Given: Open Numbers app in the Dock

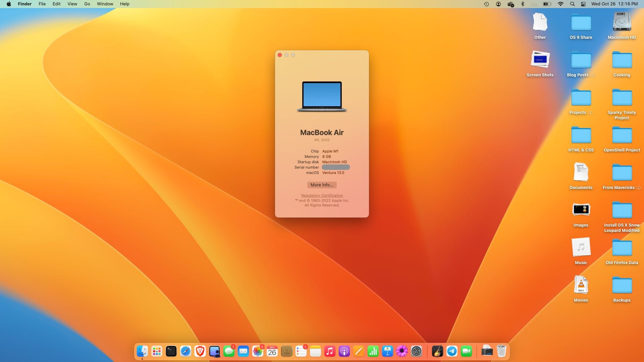Looking at the screenshot, I should pos(373,351).
